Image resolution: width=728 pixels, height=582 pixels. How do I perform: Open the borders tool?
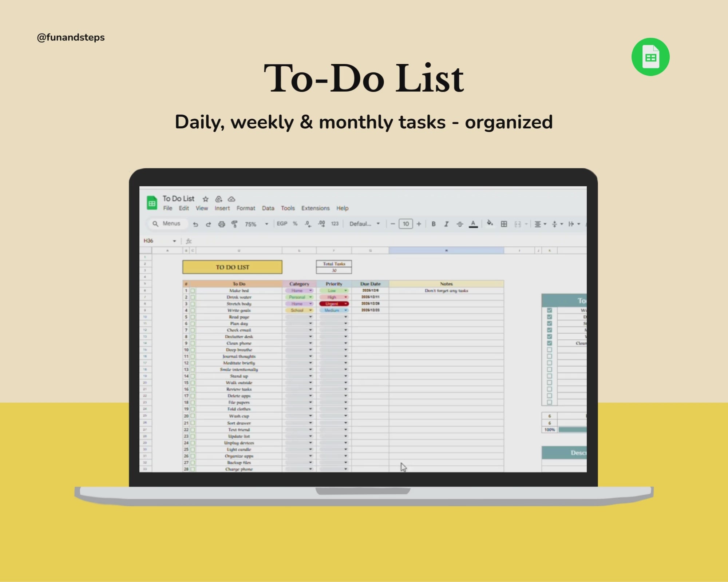(504, 224)
